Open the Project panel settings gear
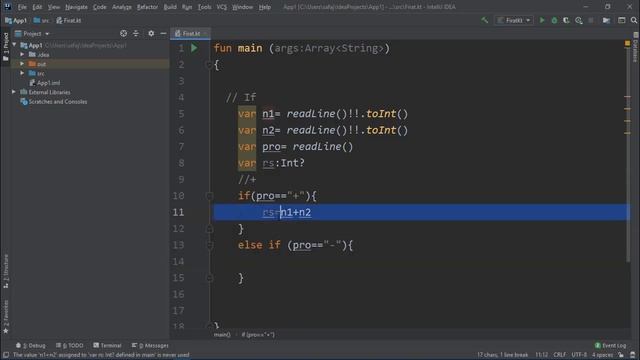640x360 pixels. click(x=151, y=33)
